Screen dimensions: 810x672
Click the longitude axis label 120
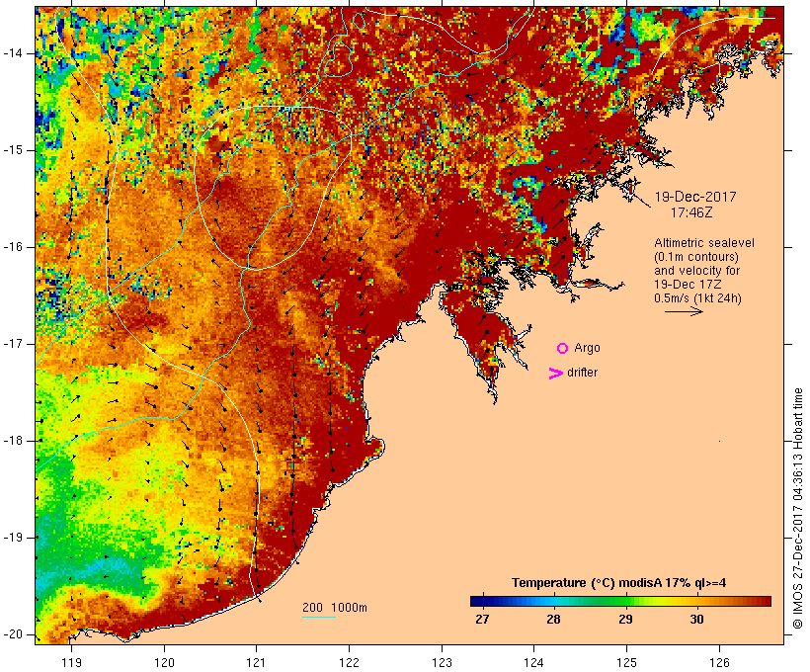pyautogui.click(x=164, y=663)
